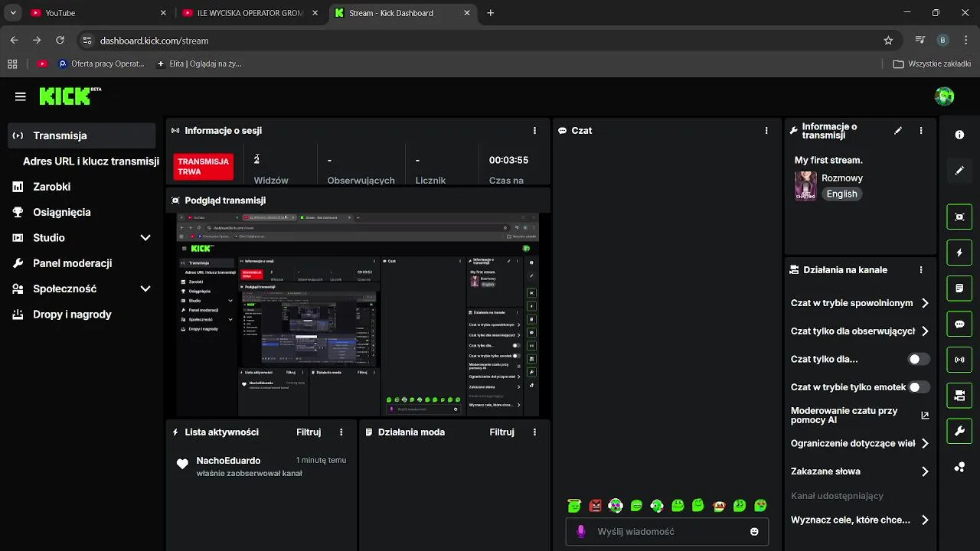Toggle Czat w trybie tylko emotek switch
The height and width of the screenshot is (551, 980).
coord(919,387)
